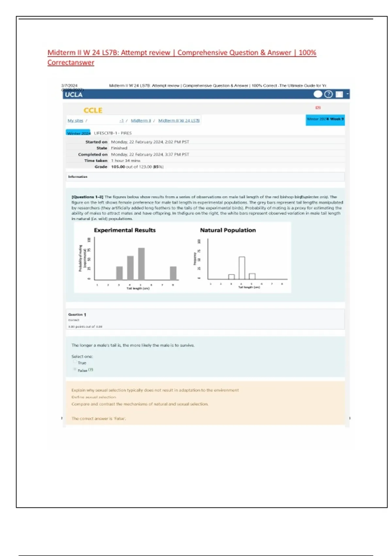Click the Winter 2024 course term tag
The image size is (392, 556).
pos(78,133)
